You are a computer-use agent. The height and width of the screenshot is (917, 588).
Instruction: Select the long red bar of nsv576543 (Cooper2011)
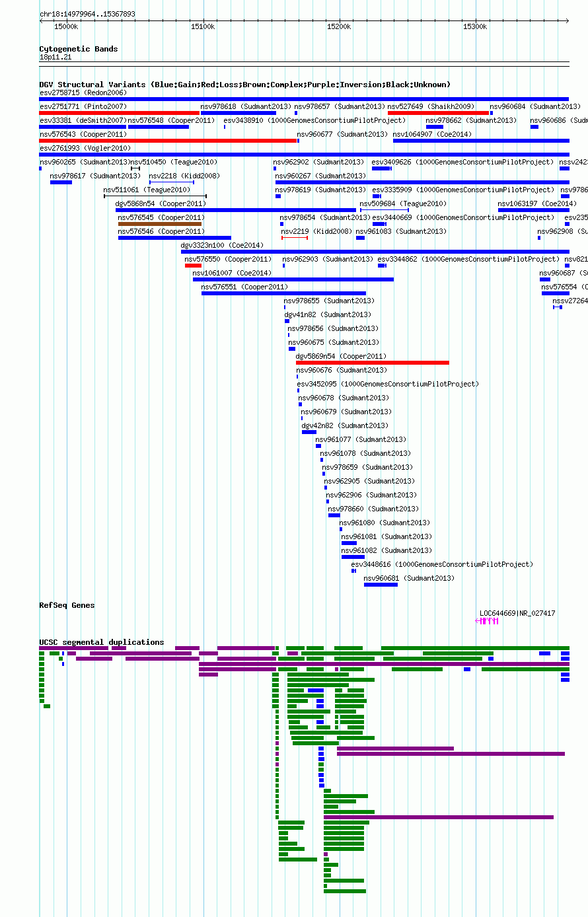[168, 141]
